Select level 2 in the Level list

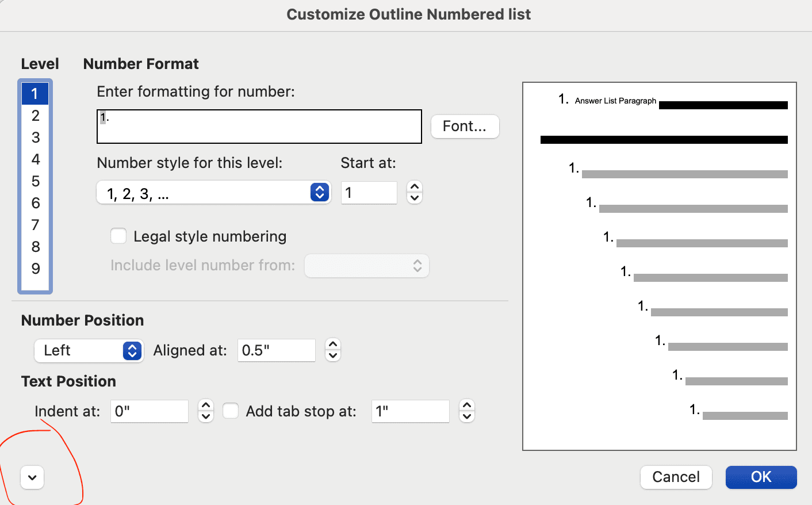pos(35,115)
